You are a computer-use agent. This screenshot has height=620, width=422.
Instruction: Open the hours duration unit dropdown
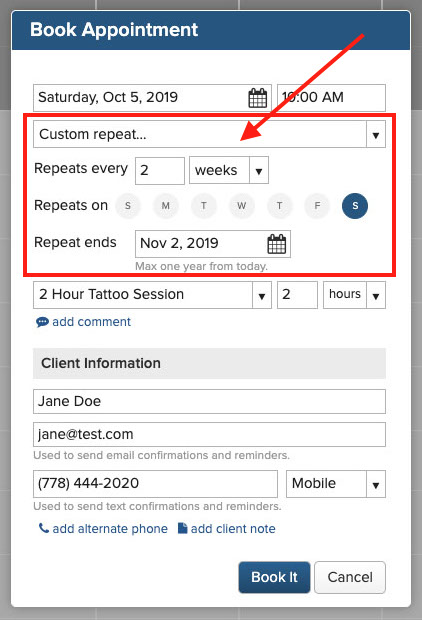click(x=354, y=295)
